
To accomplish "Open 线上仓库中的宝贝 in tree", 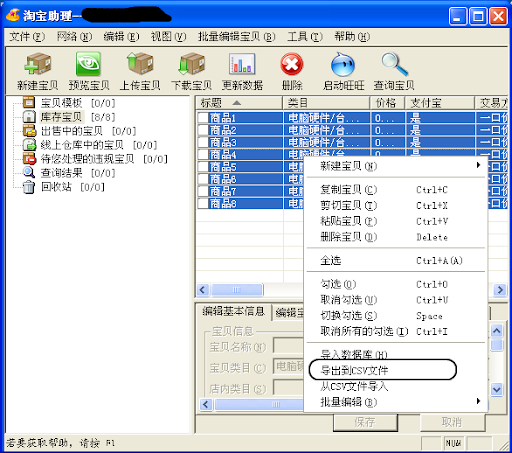I will 82,145.
